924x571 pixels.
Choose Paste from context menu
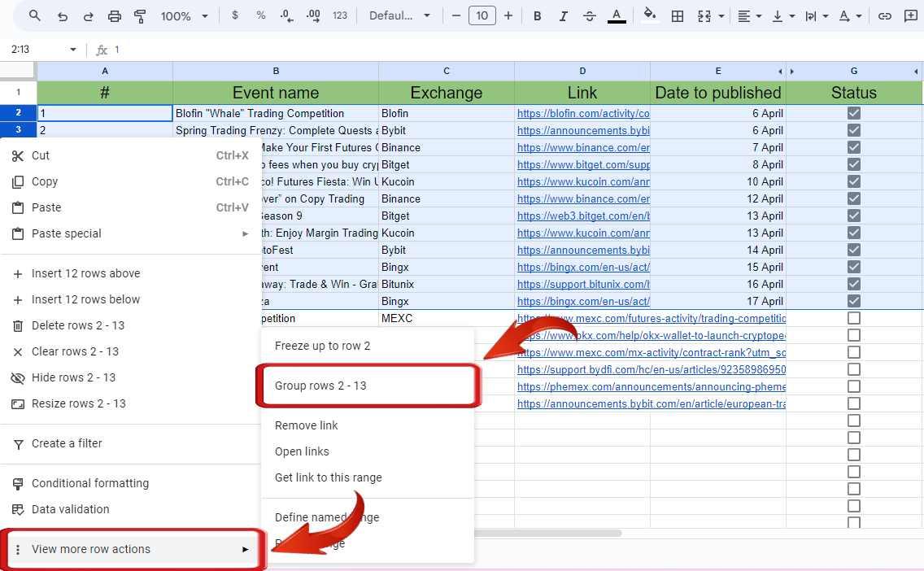click(129, 207)
